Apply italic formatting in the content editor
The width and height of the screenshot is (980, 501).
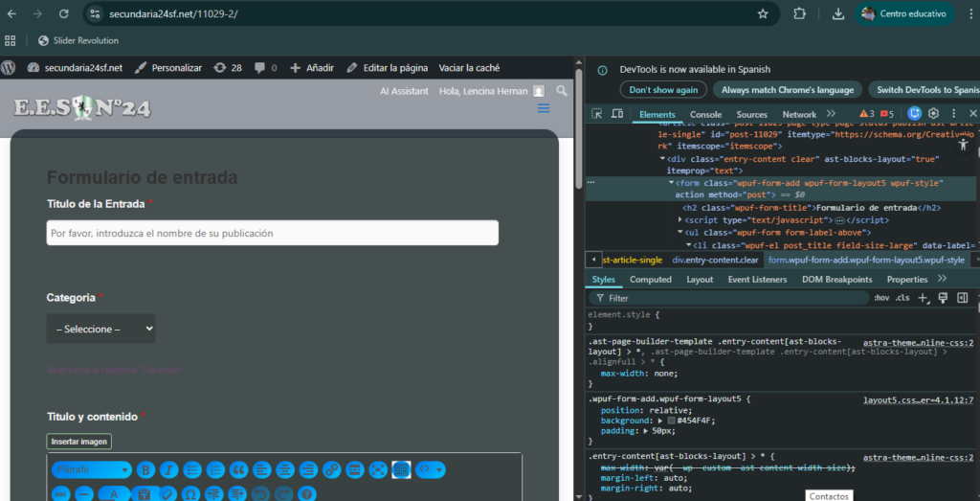(x=168, y=469)
